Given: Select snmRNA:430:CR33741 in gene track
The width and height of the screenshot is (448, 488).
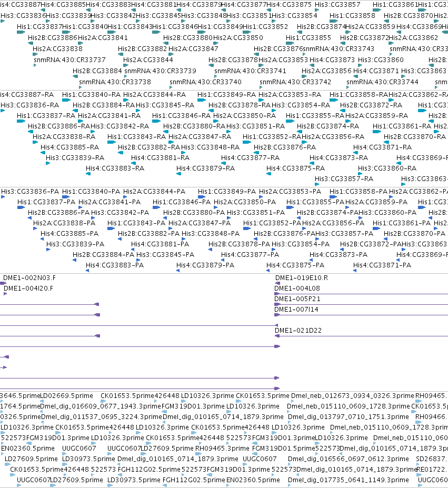Looking at the screenshot, I should (x=250, y=71).
